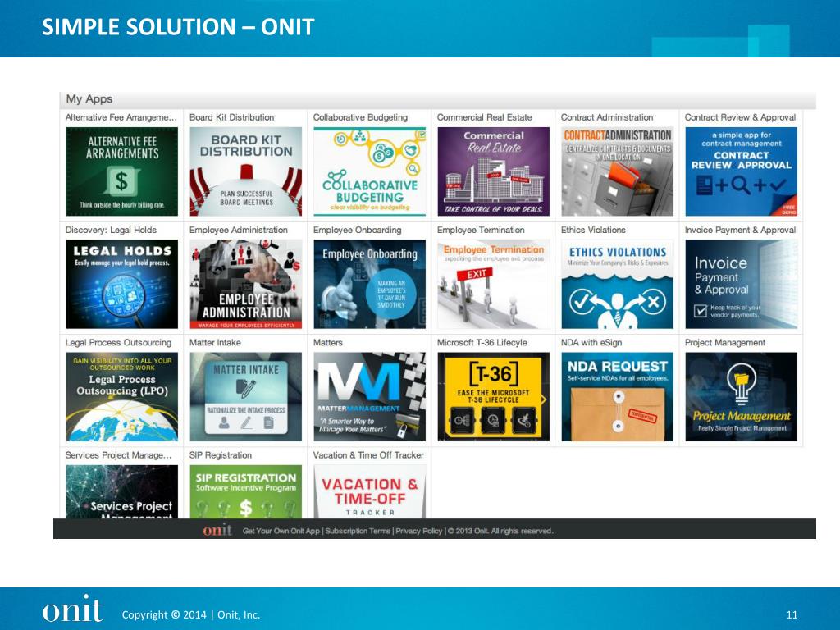Open the Commercial Real Estate app tile
The width and height of the screenshot is (840, 630).
pyautogui.click(x=493, y=171)
